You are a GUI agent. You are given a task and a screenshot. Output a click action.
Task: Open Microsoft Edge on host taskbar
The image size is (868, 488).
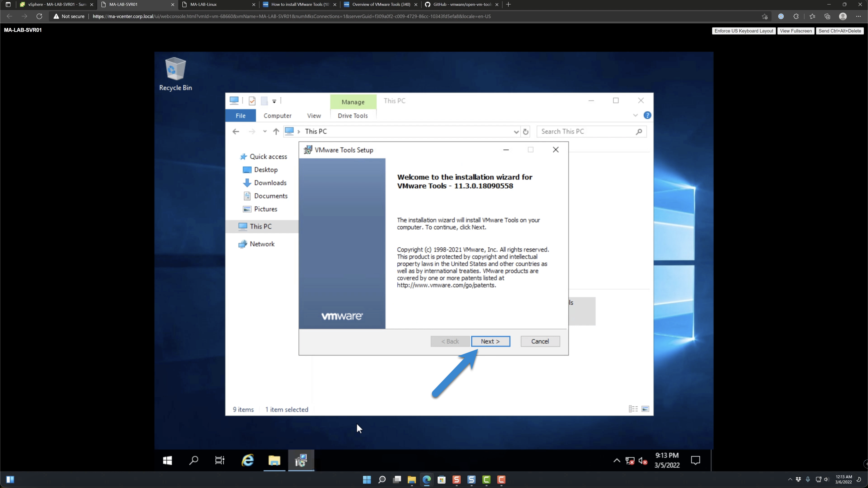point(426,480)
